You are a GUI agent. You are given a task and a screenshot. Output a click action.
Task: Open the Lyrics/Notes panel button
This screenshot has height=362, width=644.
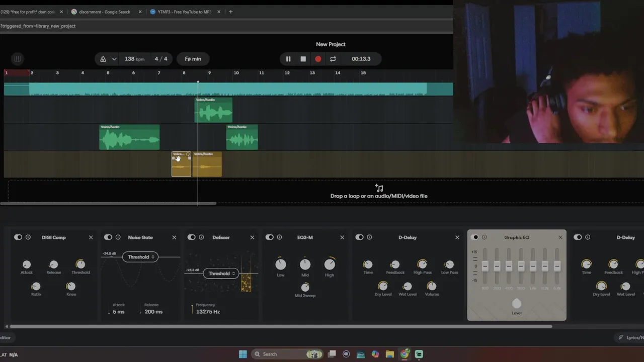pyautogui.click(x=629, y=337)
